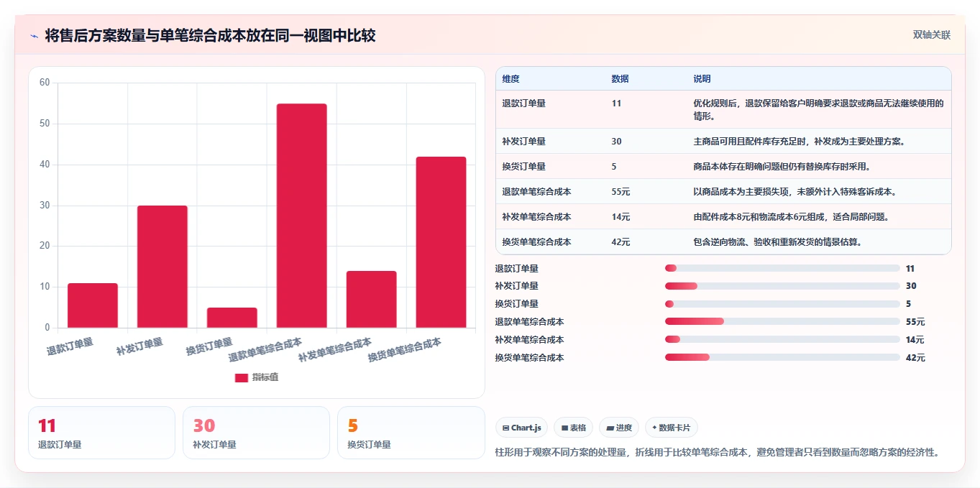980x488 pixels.
Task: Click the 维度 table column header
Action: point(511,78)
